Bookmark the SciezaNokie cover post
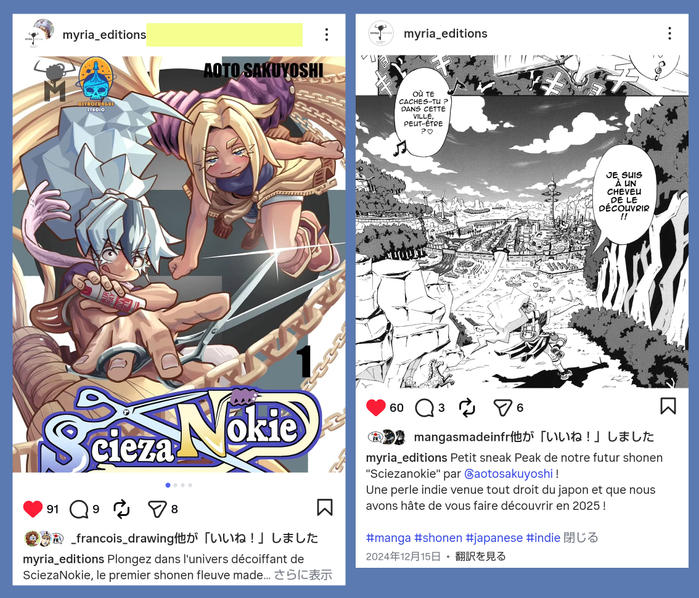Image resolution: width=699 pixels, height=598 pixels. click(x=325, y=507)
